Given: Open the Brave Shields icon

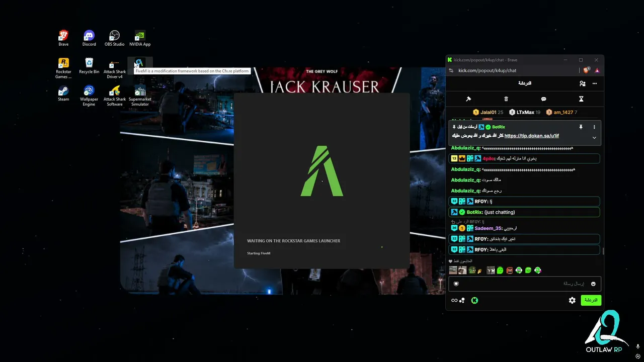Looking at the screenshot, I should point(587,70).
